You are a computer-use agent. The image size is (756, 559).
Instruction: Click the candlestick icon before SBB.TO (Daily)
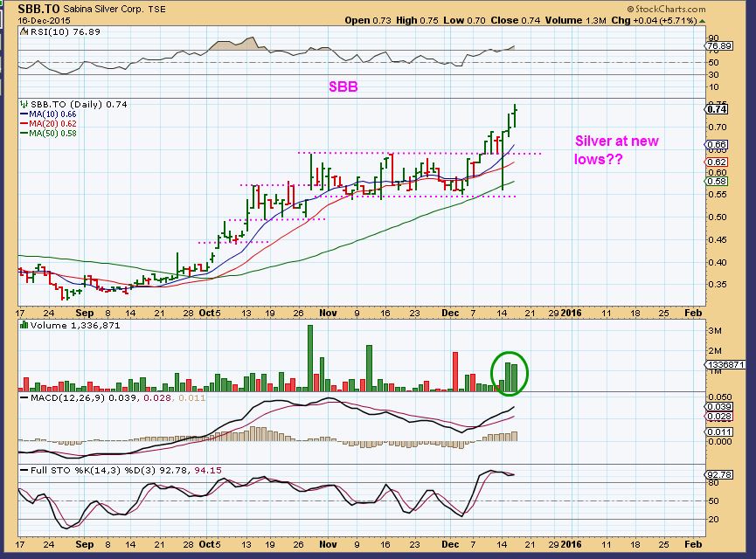tap(24, 104)
